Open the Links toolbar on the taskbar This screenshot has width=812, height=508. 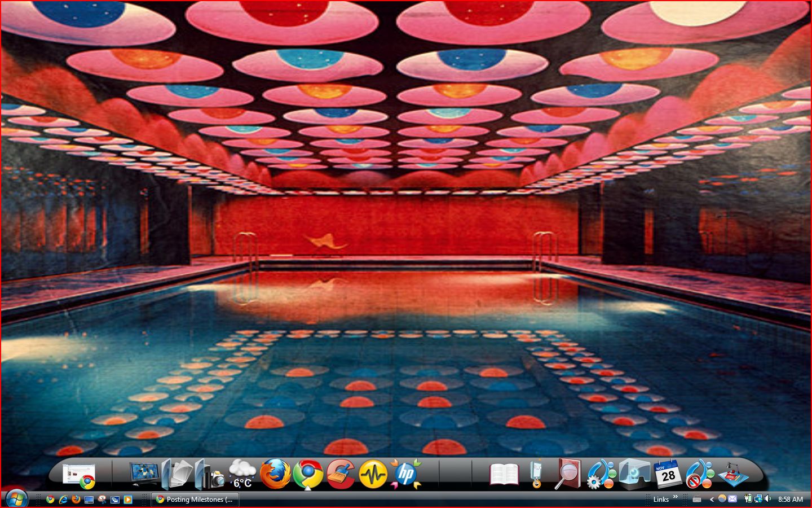pyautogui.click(x=661, y=500)
